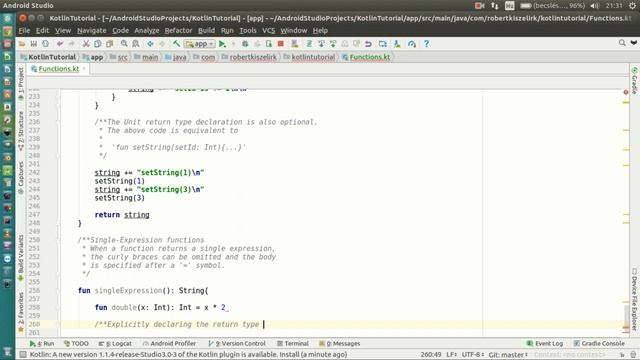Viewport: 640px width, 360px height.
Task: Click the Back navigation arrow
Action: tap(150, 44)
